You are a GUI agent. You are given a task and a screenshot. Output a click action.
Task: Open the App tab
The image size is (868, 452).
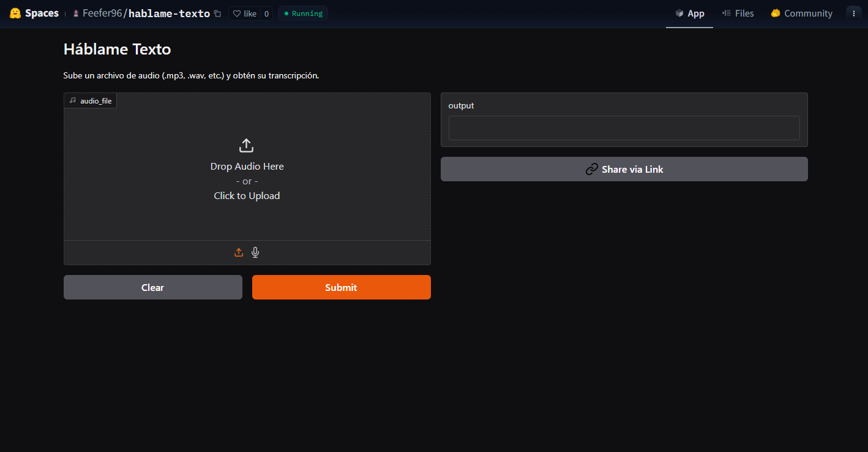click(689, 13)
